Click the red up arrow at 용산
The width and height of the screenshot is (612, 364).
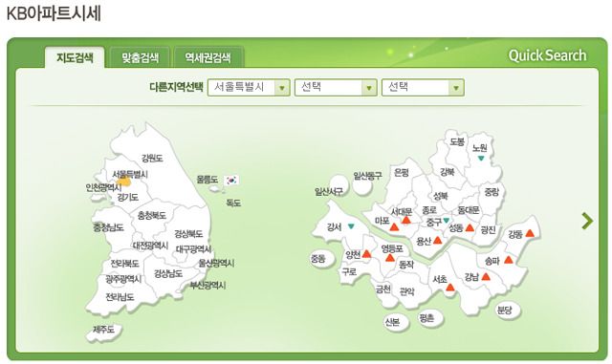click(438, 241)
